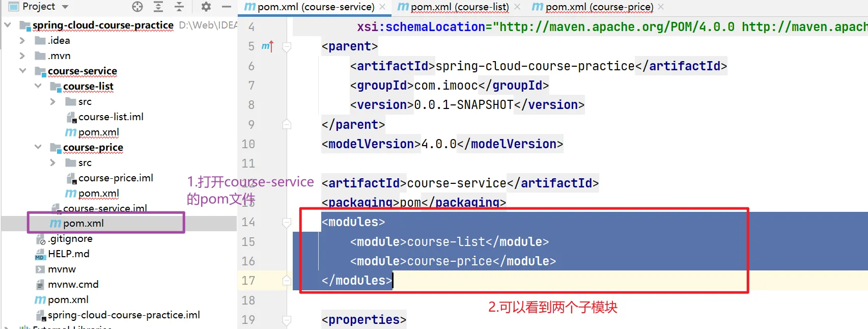868x329 pixels.
Task: Click the packaging pom line
Action: click(x=414, y=202)
